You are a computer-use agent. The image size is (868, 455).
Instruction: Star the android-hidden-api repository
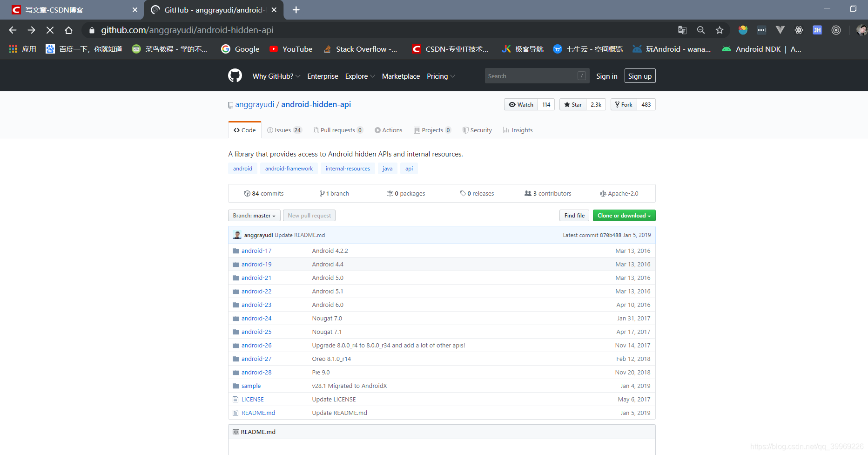click(x=572, y=104)
